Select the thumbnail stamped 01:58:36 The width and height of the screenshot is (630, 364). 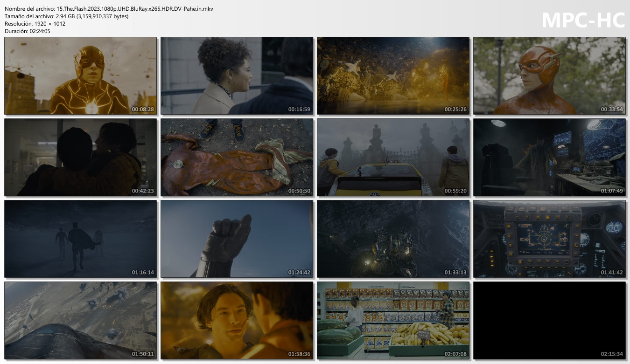pos(237,321)
